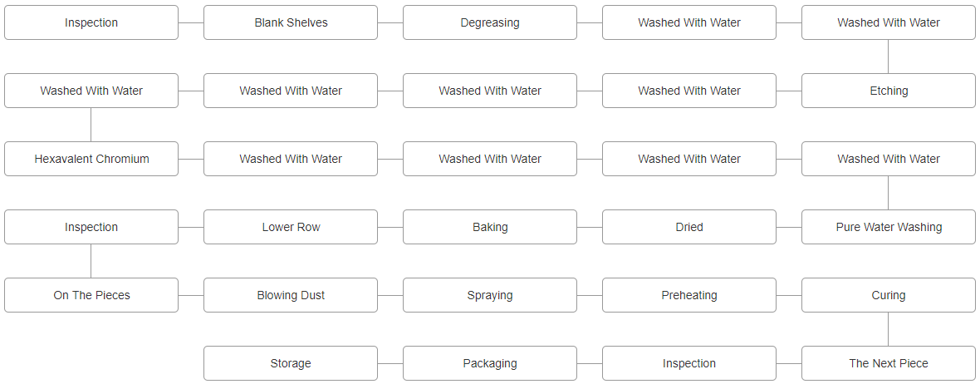Click the Spraying process node
Viewport: 980px width, 384px height.
point(490,295)
